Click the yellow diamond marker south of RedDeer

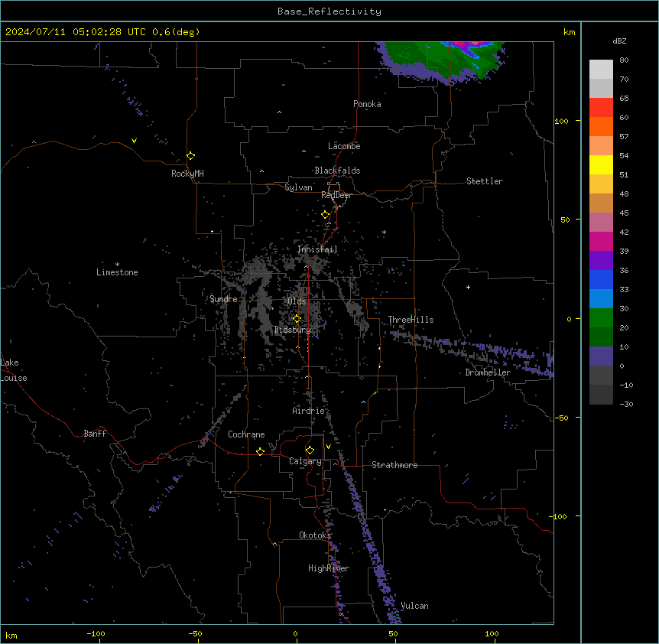point(326,215)
